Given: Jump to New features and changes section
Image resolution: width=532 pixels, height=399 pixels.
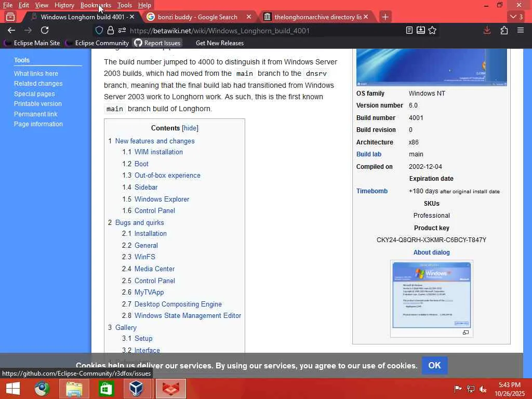Looking at the screenshot, I should (x=155, y=141).
